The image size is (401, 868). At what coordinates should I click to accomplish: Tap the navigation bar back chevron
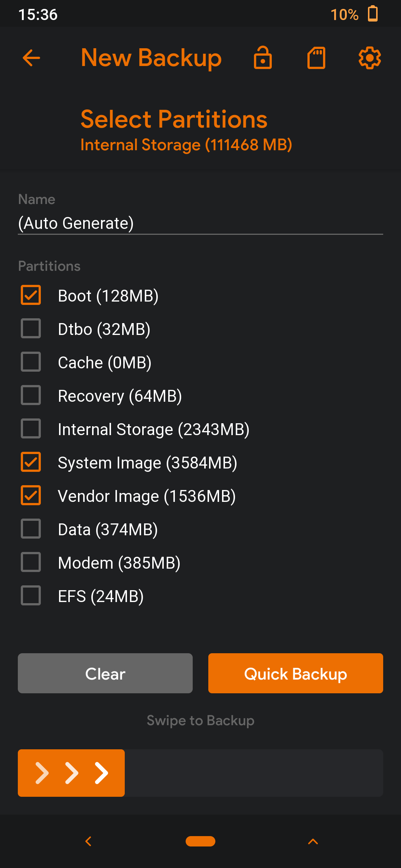88,841
